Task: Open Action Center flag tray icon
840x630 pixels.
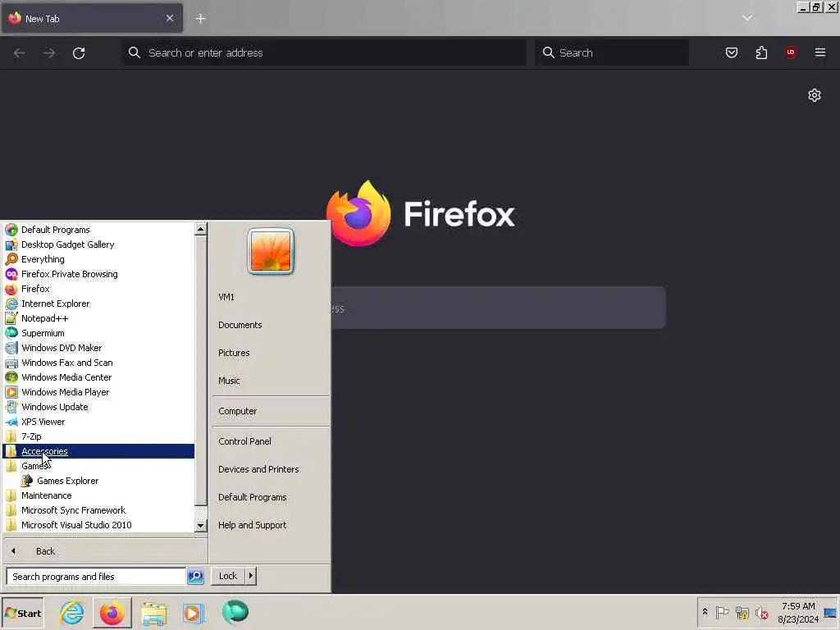Action: pos(722,612)
